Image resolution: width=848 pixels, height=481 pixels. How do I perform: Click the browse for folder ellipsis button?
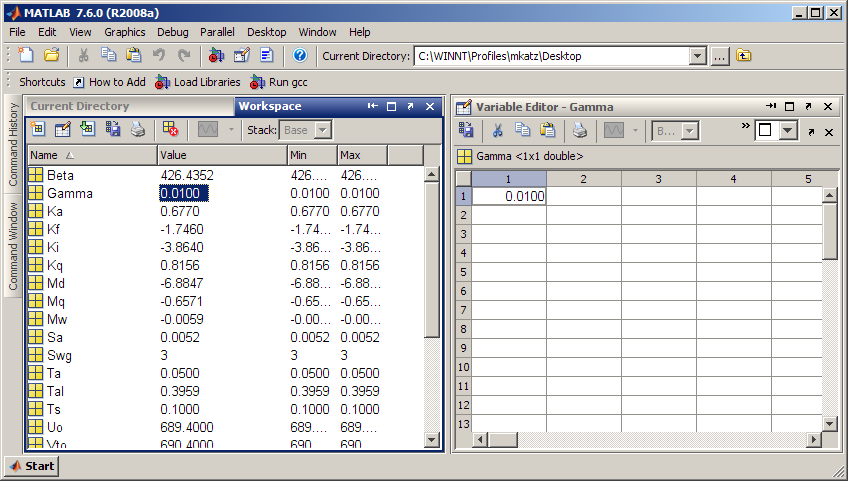720,56
